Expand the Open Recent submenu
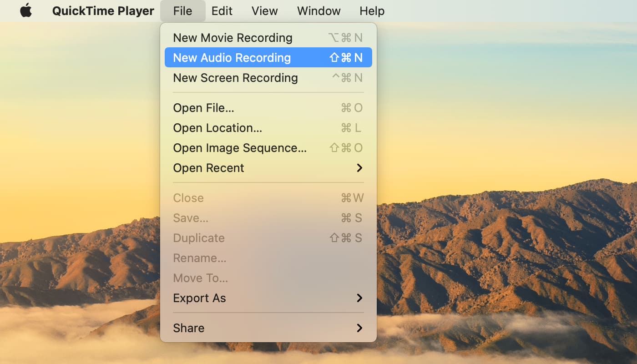The image size is (637, 364). [x=268, y=168]
